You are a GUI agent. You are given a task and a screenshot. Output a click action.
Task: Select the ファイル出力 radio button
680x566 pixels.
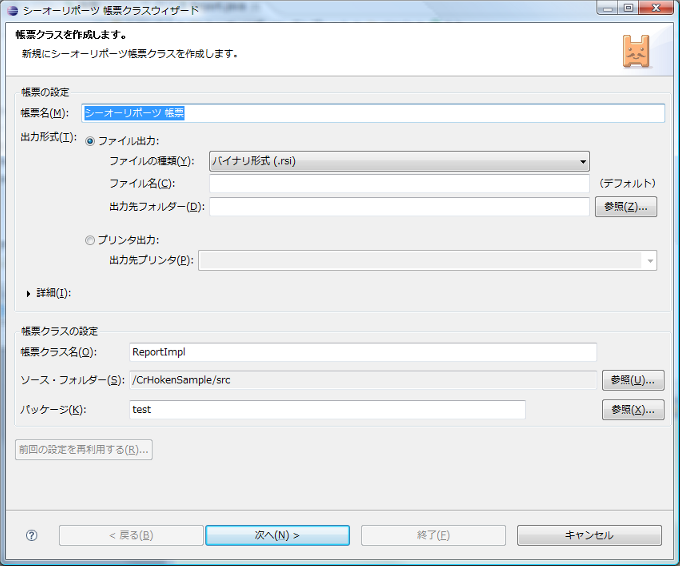(x=90, y=141)
